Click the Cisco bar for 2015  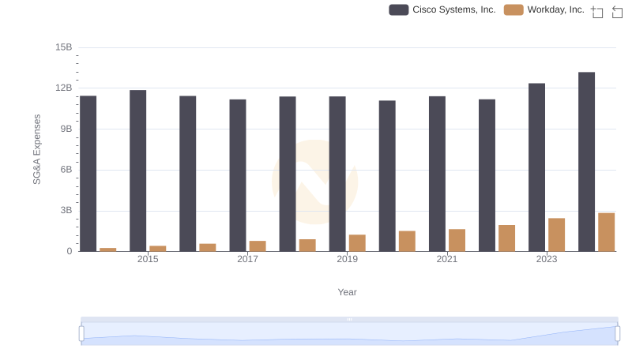(x=137, y=171)
